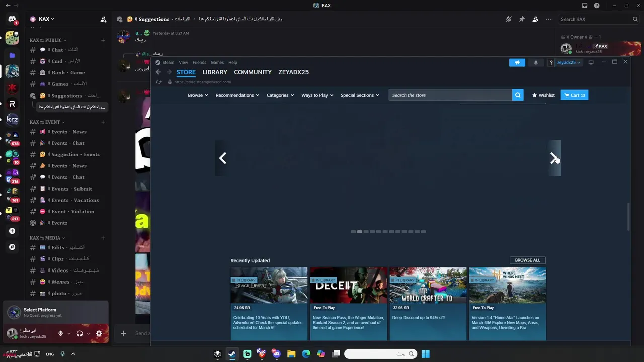Screen dimensions: 644x362
Task: Toggle the Discord member list
Action: click(x=535, y=19)
